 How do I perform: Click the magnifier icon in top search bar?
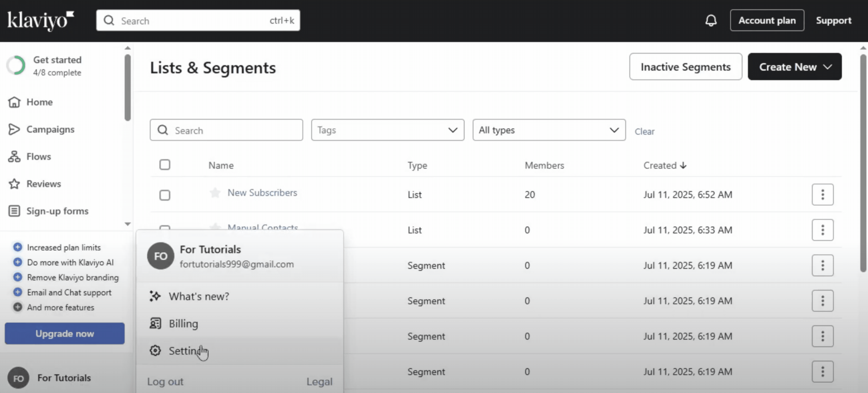click(109, 20)
